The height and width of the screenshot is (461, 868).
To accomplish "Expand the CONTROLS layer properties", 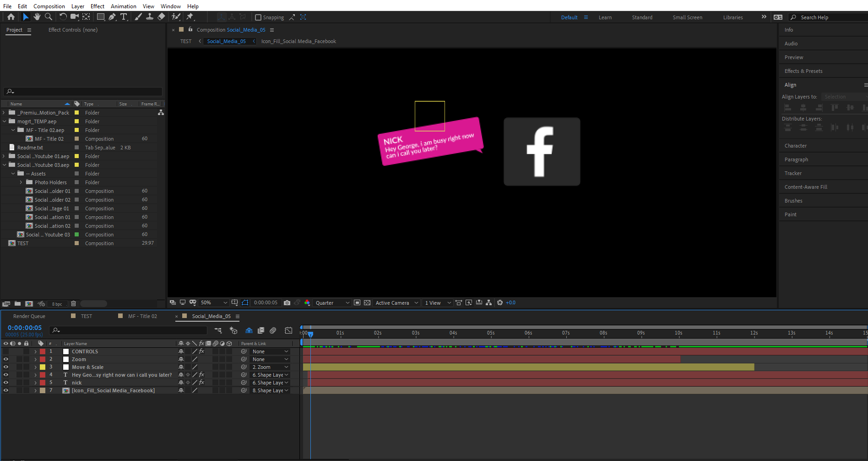I will coord(35,351).
